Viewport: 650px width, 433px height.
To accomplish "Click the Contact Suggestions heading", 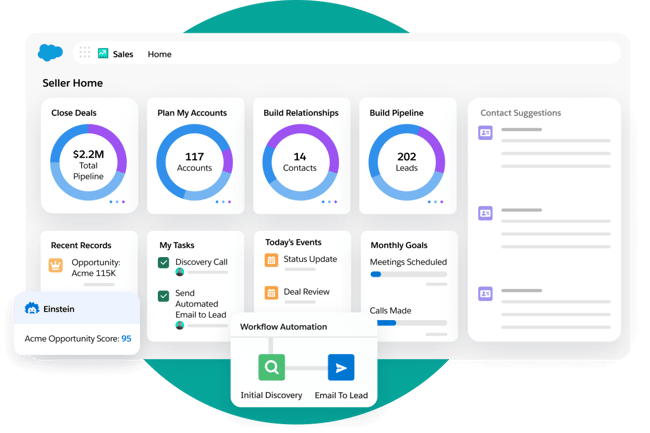I will tap(521, 113).
